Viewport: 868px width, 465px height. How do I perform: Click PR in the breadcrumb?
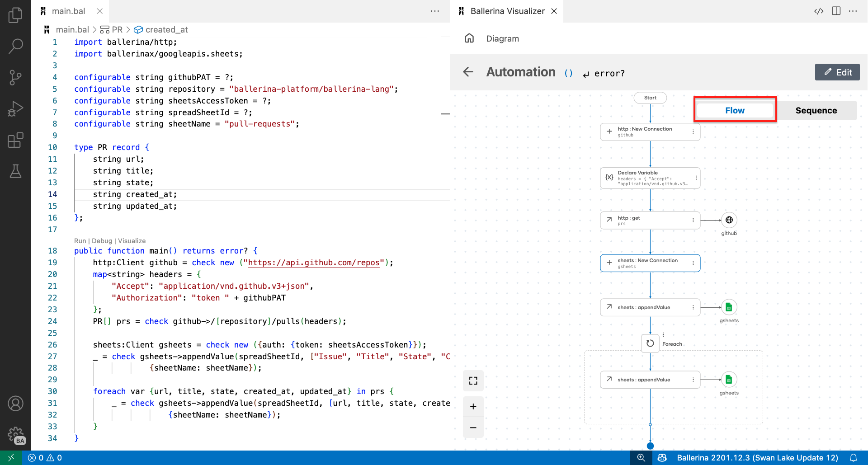pos(117,29)
